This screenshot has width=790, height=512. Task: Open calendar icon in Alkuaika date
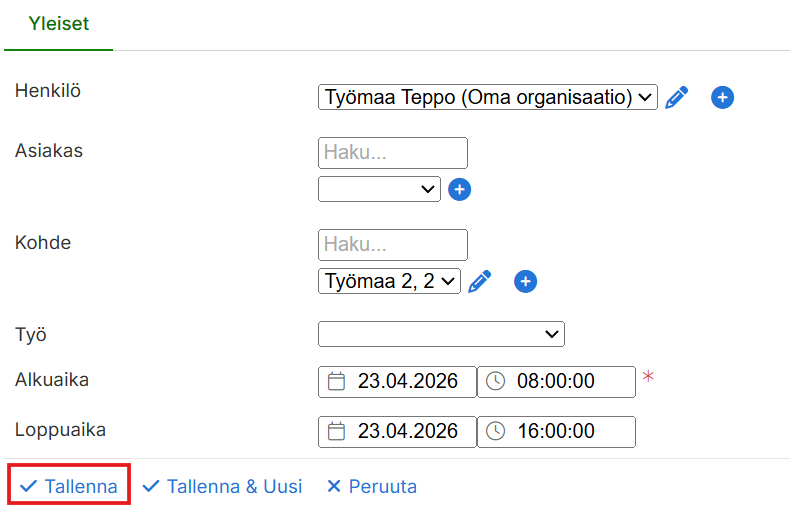point(337,381)
